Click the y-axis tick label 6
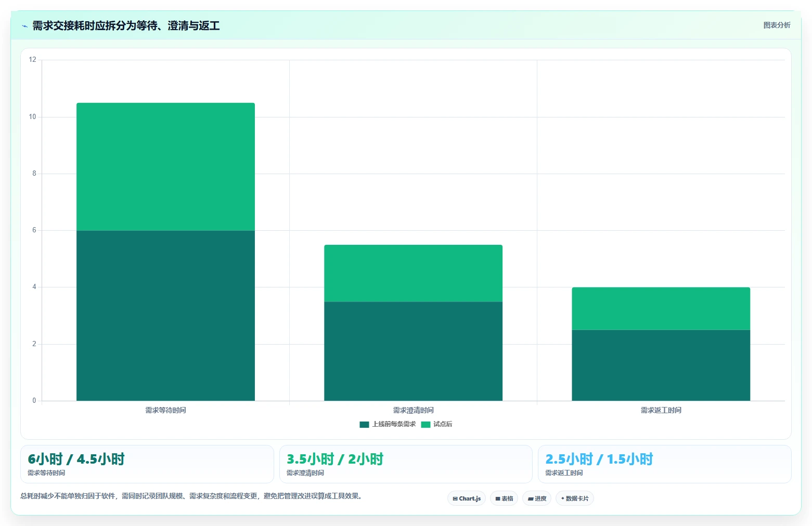812x526 pixels. (34, 230)
